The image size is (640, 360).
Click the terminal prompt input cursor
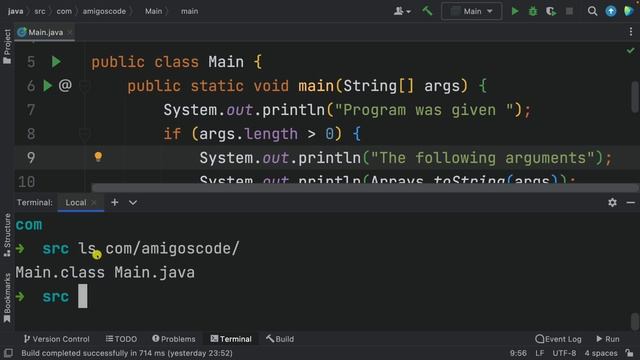(83, 296)
